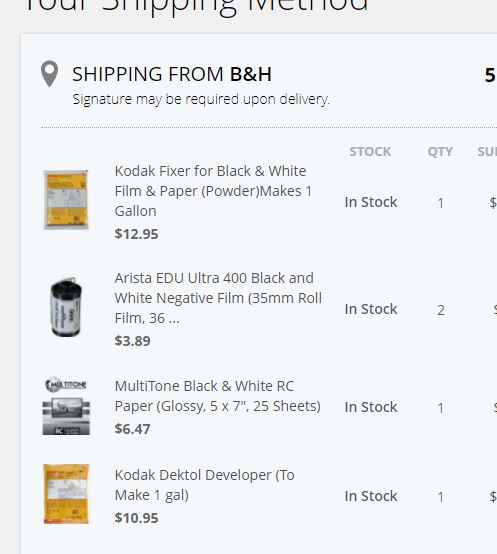Click the quantity 2 for Arista film
Screen dimensions: 497x554
click(440, 310)
